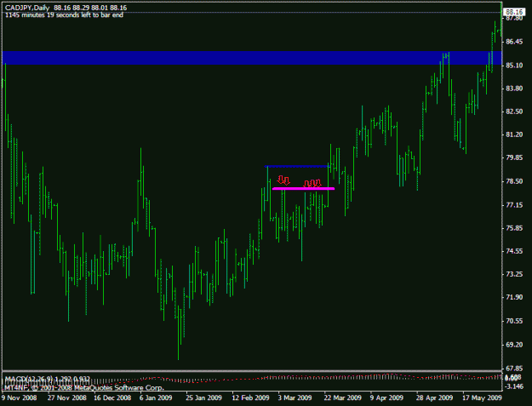Click the 82.50 price axis label
This screenshot has height=406, width=532.
coord(514,112)
